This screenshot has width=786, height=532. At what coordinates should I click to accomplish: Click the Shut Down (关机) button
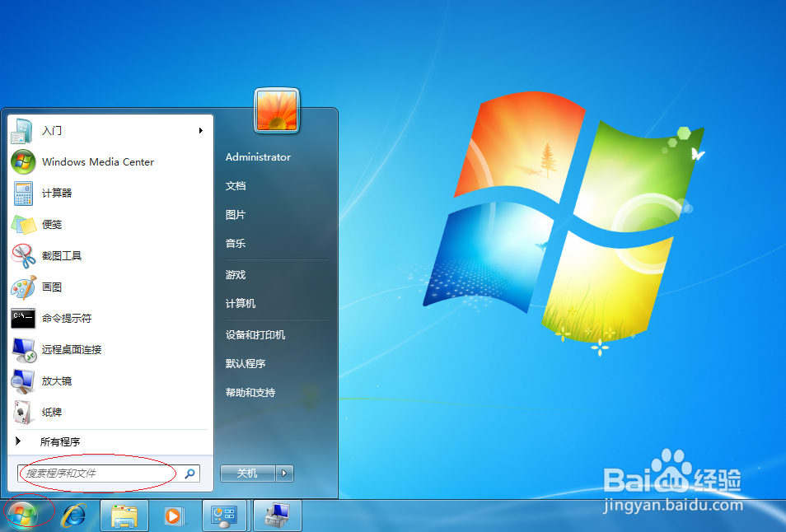pyautogui.click(x=248, y=473)
